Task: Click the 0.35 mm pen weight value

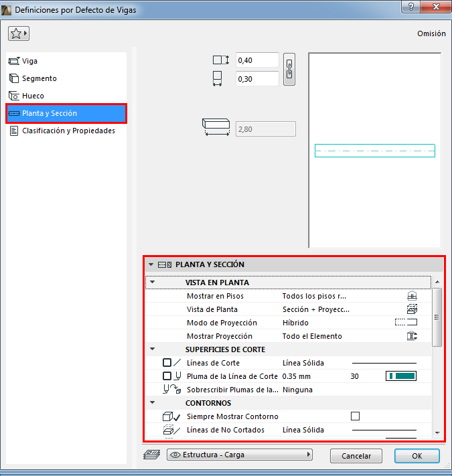Action: click(296, 376)
